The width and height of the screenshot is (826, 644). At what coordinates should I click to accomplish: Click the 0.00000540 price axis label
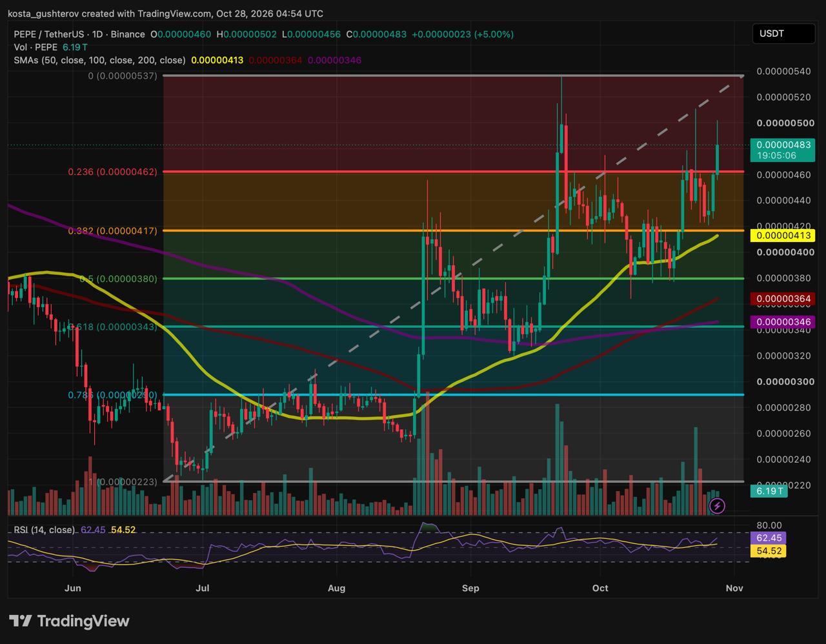point(783,71)
